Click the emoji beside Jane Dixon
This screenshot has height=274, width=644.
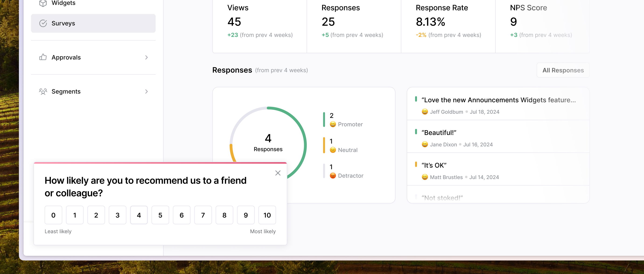point(425,144)
